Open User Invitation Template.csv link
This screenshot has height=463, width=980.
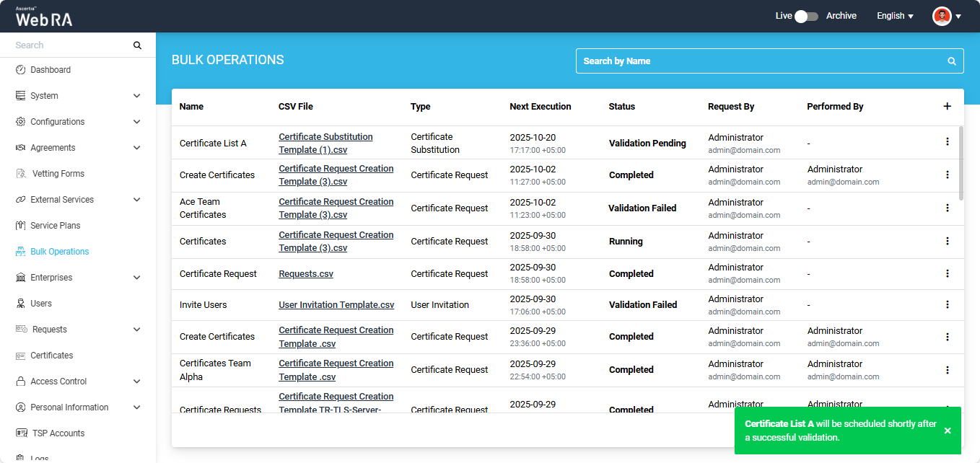pyautogui.click(x=336, y=305)
